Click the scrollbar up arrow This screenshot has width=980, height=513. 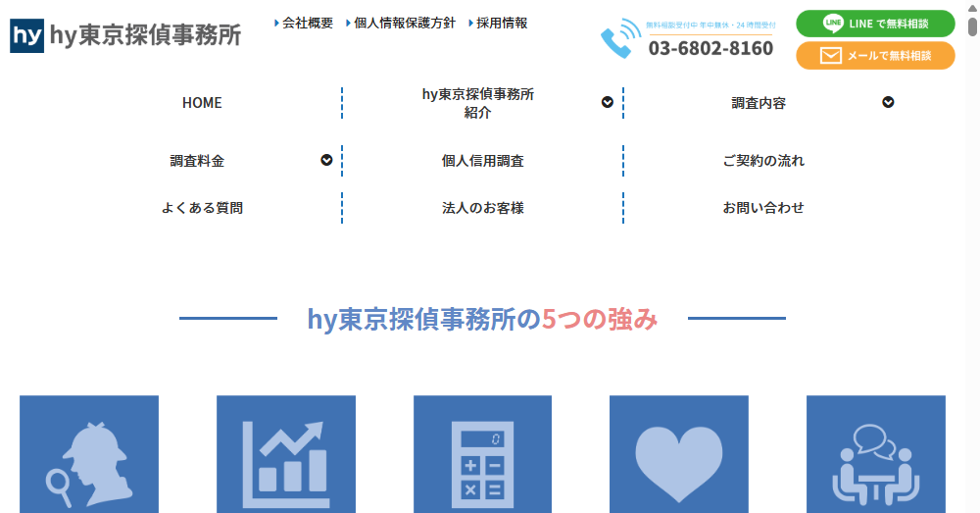pos(972,8)
